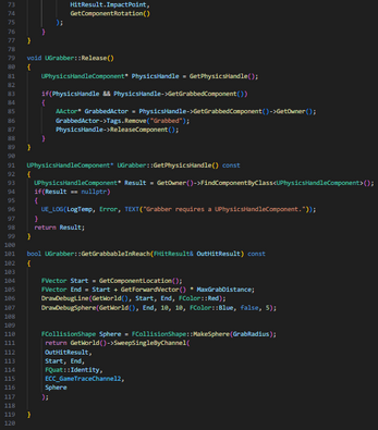Viewport: 378px width, 430px height.
Task: Click HitResult.ImpactPoint on line 73
Action: click(x=108, y=5)
